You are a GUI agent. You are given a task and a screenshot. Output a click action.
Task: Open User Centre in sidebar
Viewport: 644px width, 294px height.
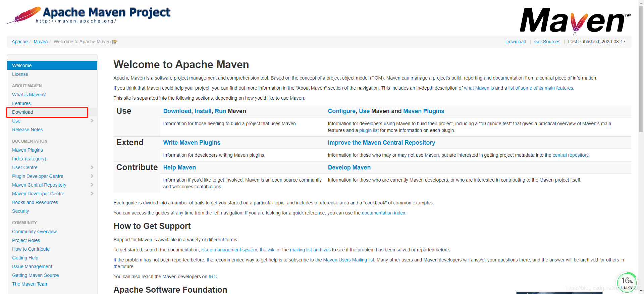pos(25,167)
